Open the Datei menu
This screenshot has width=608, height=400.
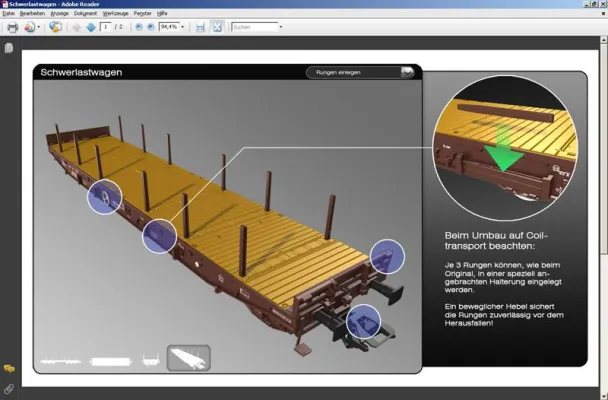tap(8, 13)
